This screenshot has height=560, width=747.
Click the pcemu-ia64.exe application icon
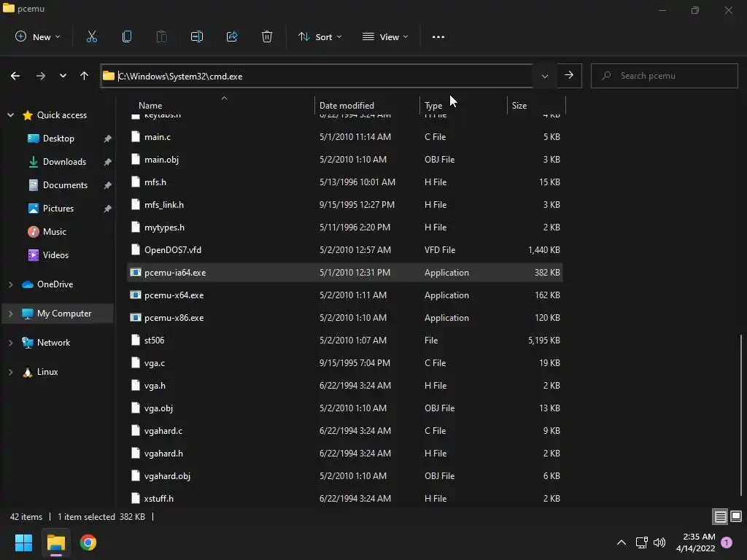click(x=136, y=273)
